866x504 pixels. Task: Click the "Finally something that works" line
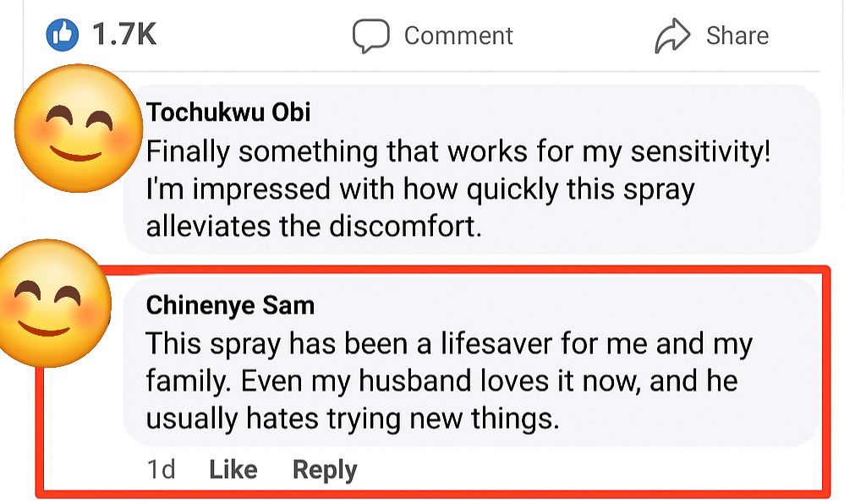(x=458, y=151)
